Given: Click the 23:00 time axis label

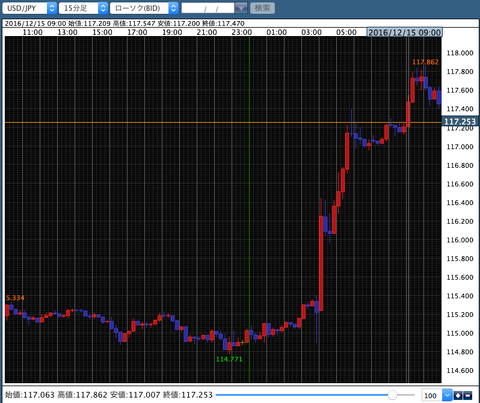Looking at the screenshot, I should (x=242, y=32).
